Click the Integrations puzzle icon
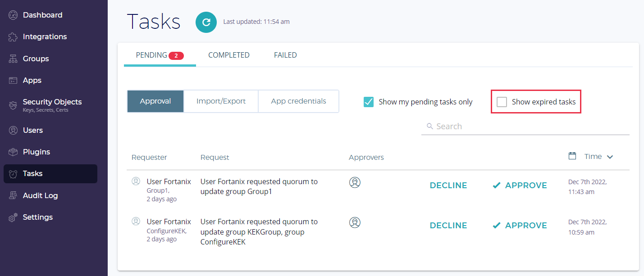The height and width of the screenshot is (276, 644). [x=14, y=37]
